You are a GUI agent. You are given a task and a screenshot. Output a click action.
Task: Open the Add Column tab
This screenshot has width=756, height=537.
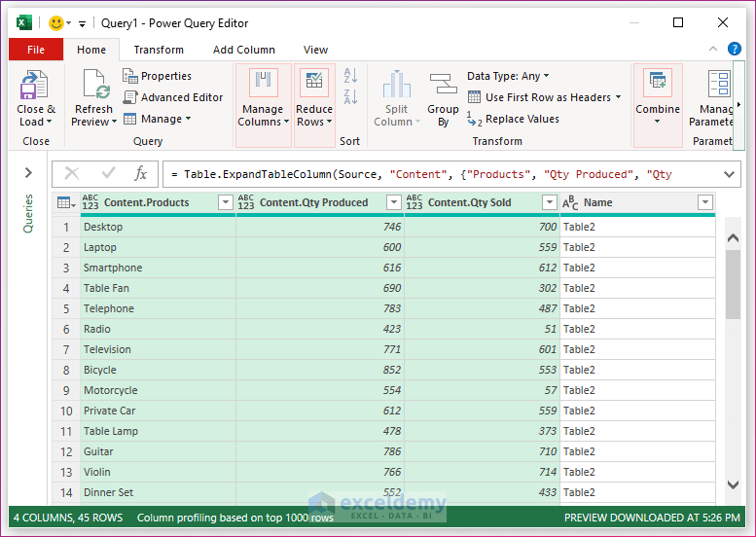243,50
